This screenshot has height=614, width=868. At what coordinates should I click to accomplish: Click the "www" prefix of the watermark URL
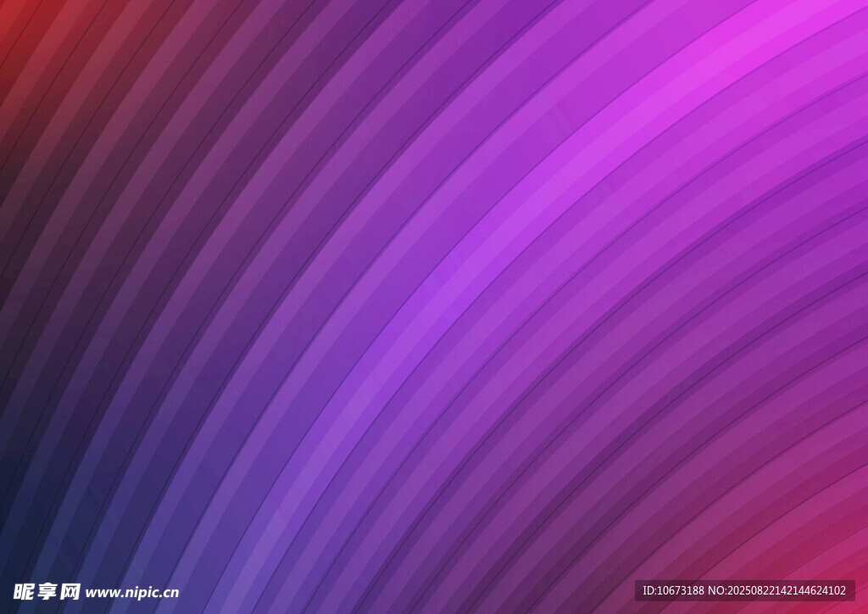pyautogui.click(x=100, y=592)
